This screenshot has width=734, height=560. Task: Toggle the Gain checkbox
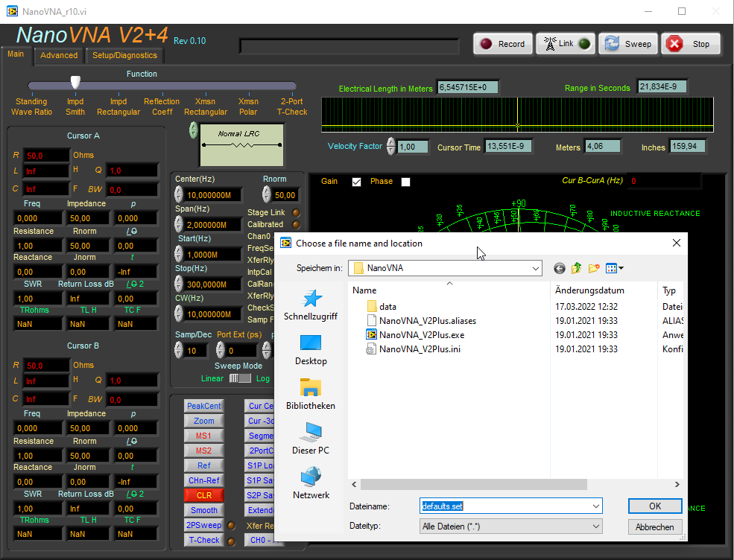pyautogui.click(x=357, y=182)
